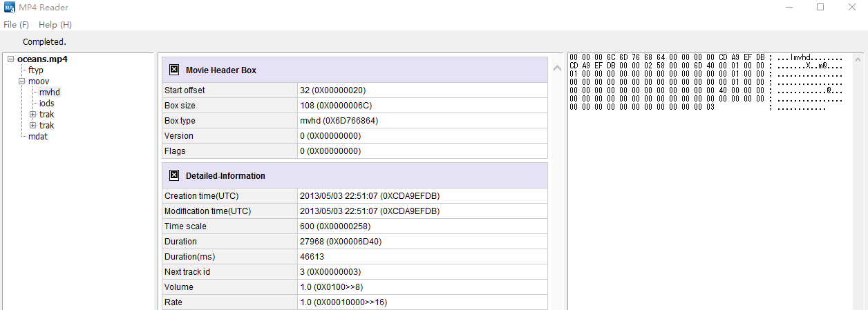Screen dimensions: 868x310
Task: Select the ftyp box in the tree
Action: 35,70
